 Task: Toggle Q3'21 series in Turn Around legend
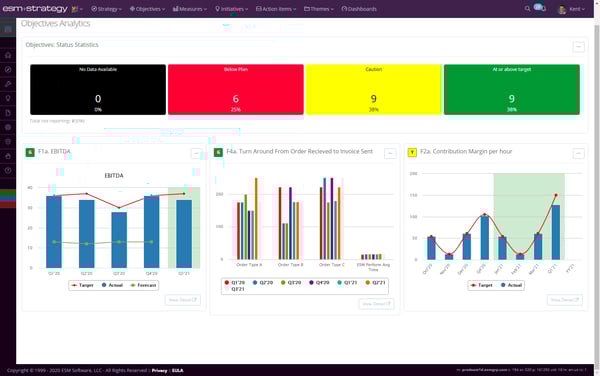coord(235,289)
